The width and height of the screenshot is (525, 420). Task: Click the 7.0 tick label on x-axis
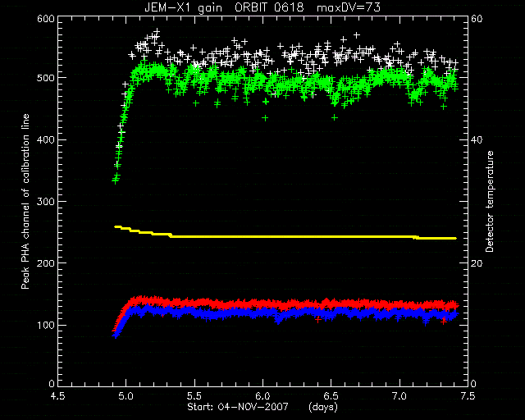(399, 396)
